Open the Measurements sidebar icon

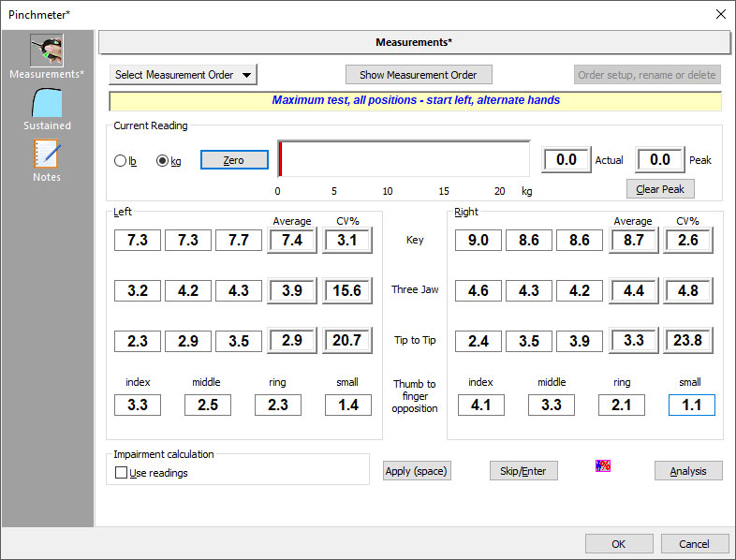tap(47, 52)
